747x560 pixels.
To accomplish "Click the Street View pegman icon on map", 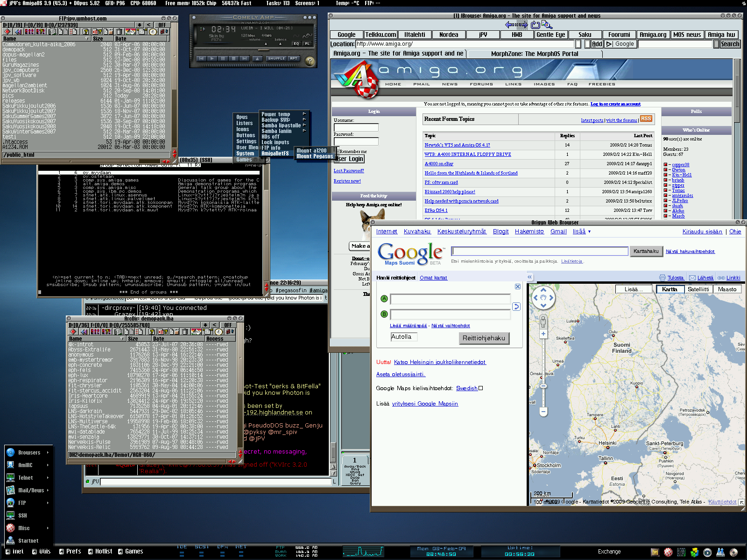I will [x=543, y=321].
